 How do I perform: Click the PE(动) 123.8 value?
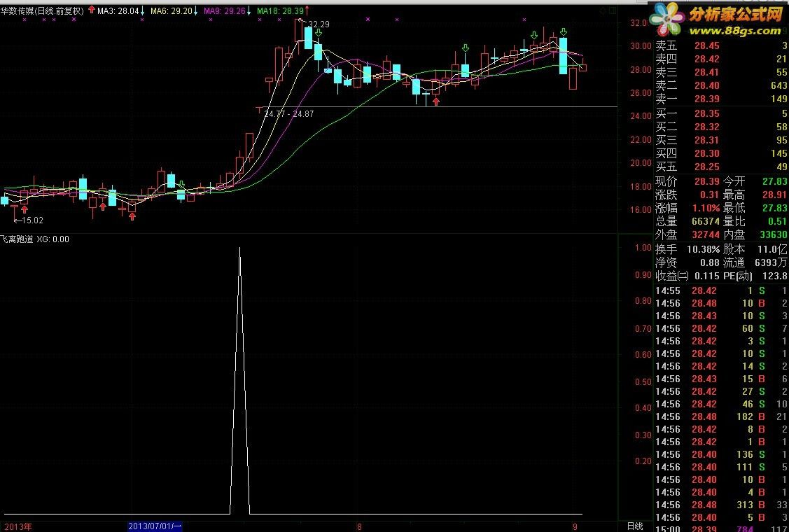[x=776, y=276]
